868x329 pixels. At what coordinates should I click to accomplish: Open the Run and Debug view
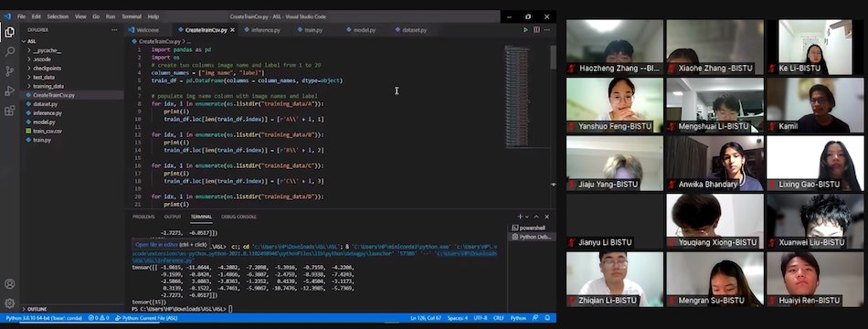click(9, 90)
